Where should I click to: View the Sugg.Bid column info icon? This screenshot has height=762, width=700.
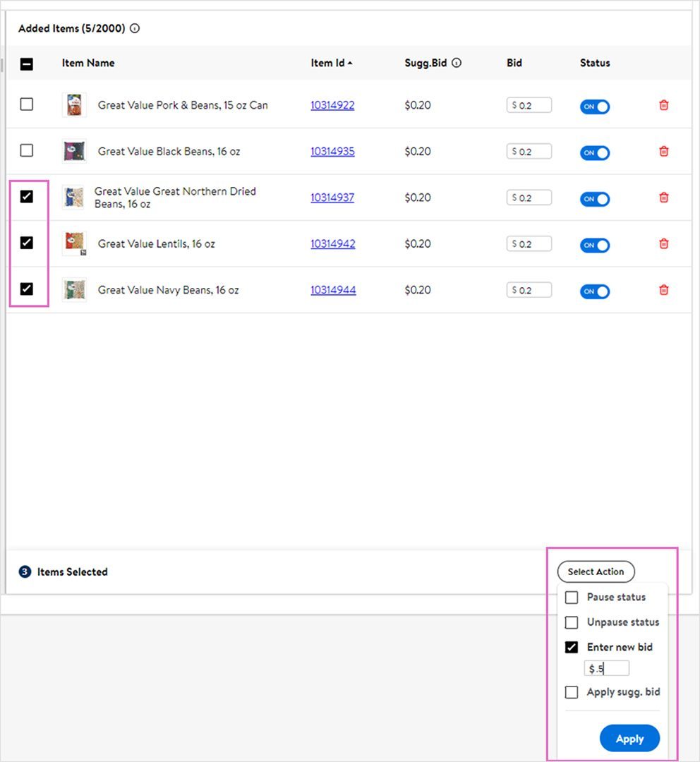tap(457, 63)
